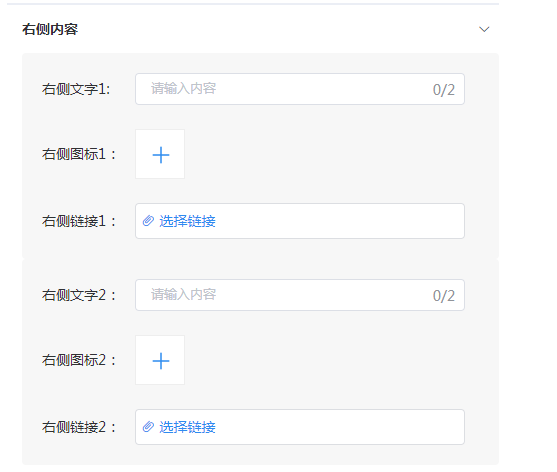Click the 右侧内容 section header title

pos(50,29)
